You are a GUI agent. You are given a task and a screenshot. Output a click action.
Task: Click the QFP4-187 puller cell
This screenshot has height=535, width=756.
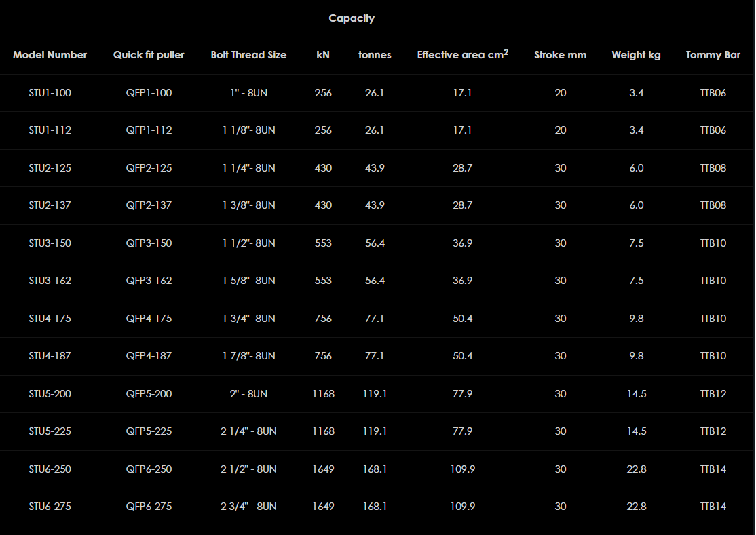click(149, 356)
